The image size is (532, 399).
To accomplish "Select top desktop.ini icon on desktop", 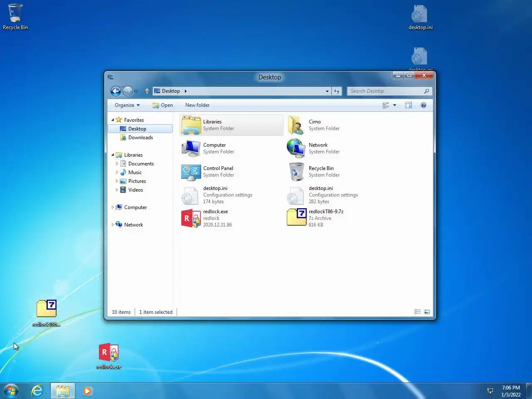I will coord(421,17).
